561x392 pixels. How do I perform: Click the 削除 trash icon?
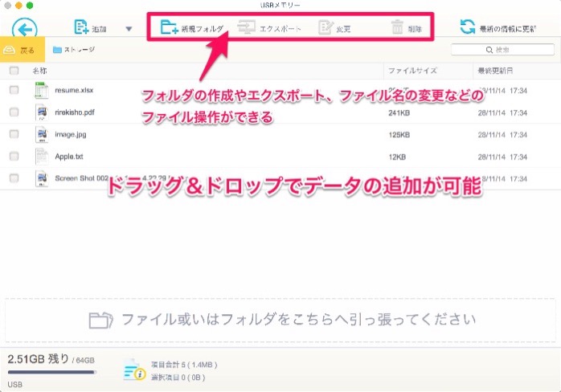(x=397, y=28)
